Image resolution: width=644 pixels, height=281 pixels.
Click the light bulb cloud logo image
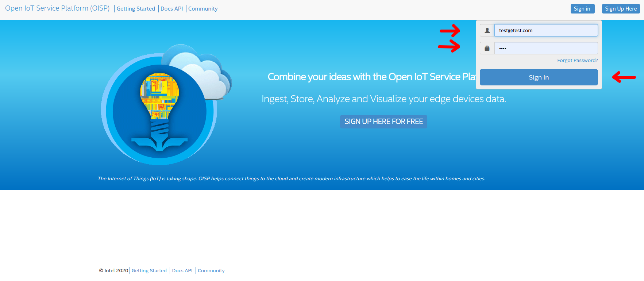pyautogui.click(x=166, y=105)
